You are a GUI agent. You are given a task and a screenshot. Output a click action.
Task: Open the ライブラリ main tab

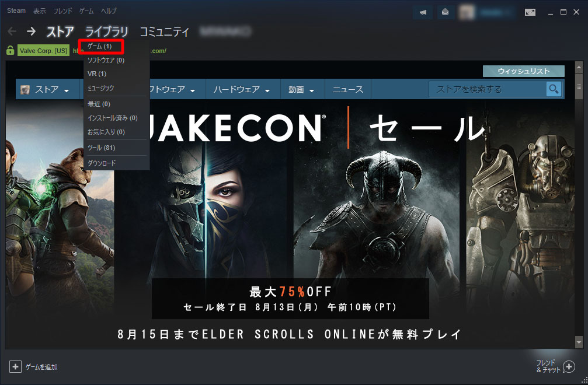tap(106, 32)
